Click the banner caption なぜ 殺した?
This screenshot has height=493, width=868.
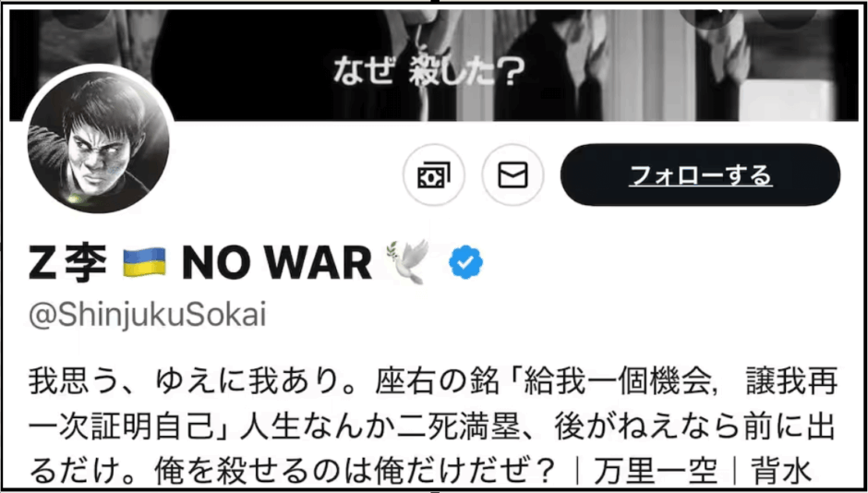(x=428, y=73)
